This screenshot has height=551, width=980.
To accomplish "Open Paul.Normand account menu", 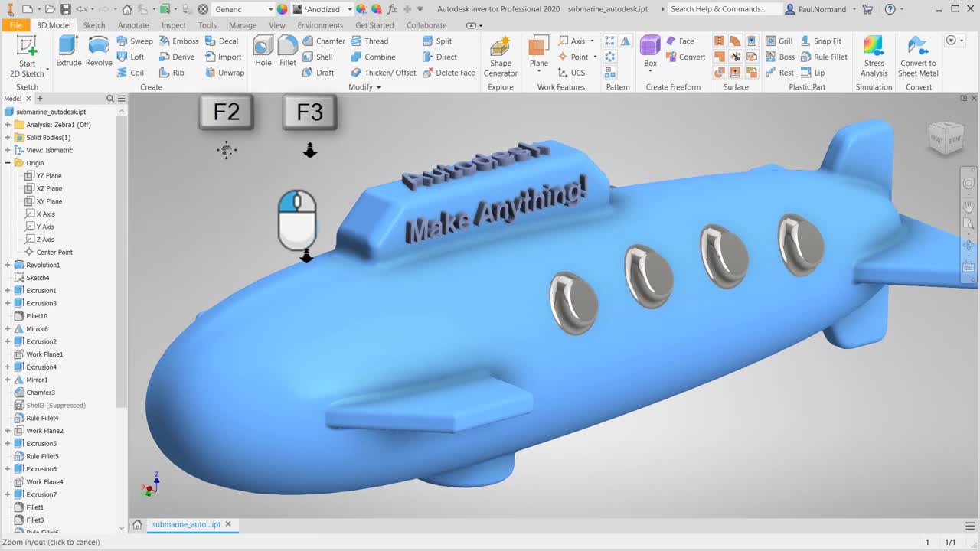I will click(x=823, y=9).
